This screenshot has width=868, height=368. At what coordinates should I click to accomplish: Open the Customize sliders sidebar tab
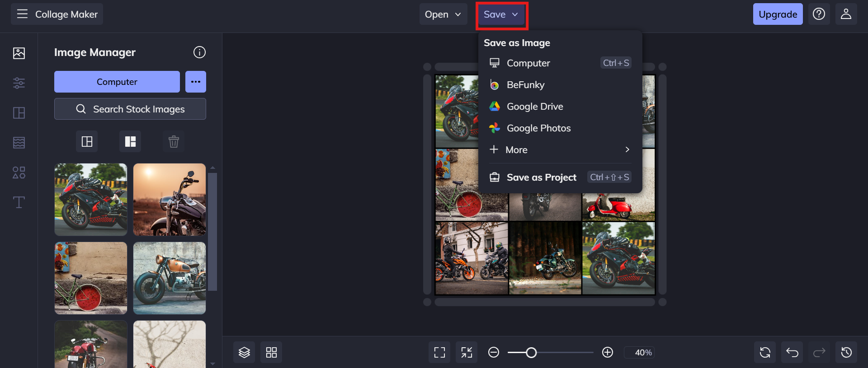coord(19,83)
